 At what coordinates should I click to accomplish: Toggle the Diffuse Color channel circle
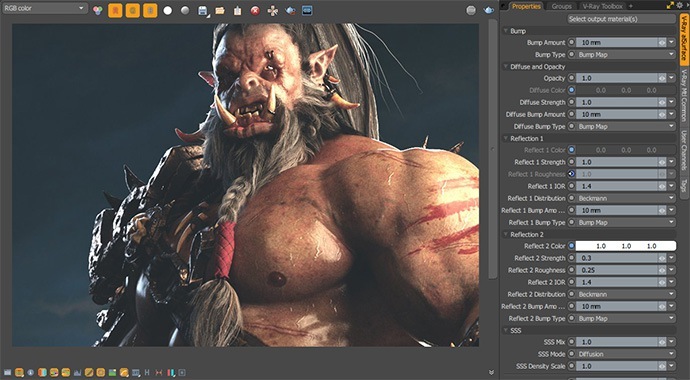571,90
